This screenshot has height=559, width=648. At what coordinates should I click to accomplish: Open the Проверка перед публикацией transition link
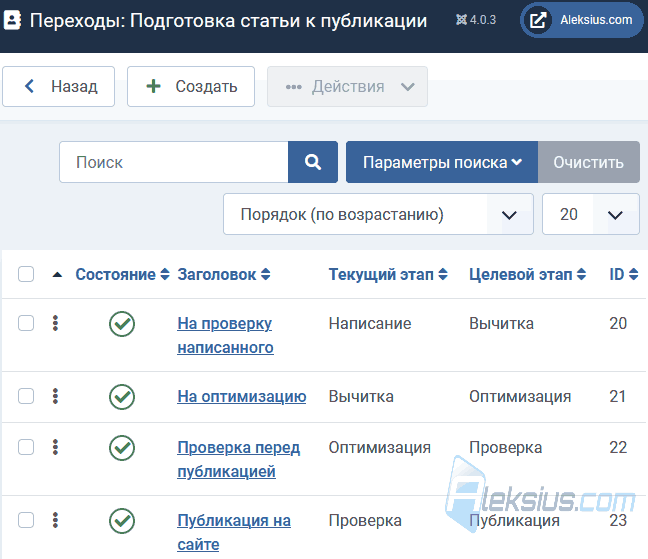pyautogui.click(x=238, y=459)
